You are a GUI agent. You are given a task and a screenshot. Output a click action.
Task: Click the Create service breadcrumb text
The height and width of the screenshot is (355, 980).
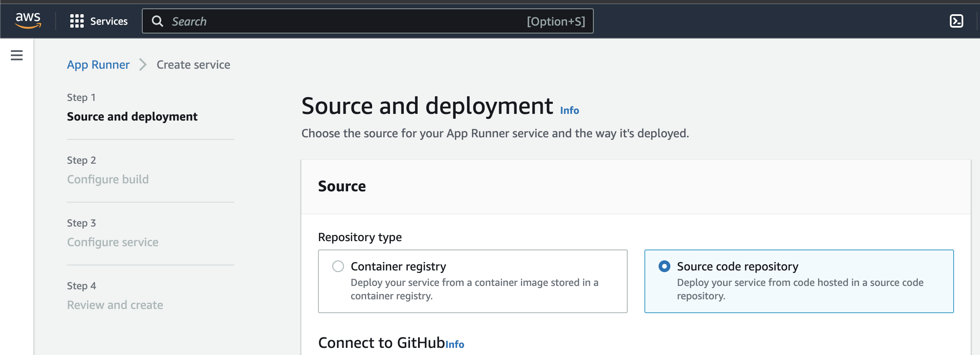coord(193,64)
